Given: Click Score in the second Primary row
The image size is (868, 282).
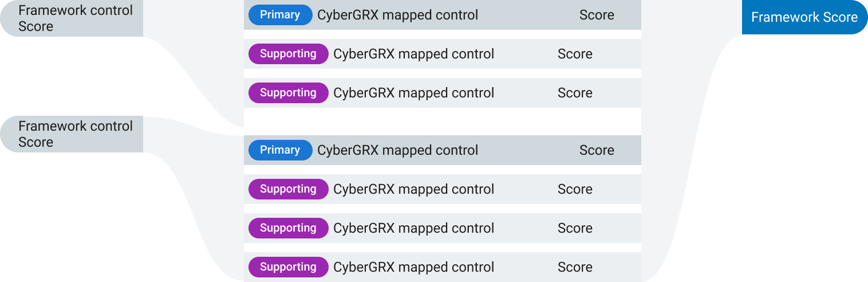Looking at the screenshot, I should coord(597,150).
